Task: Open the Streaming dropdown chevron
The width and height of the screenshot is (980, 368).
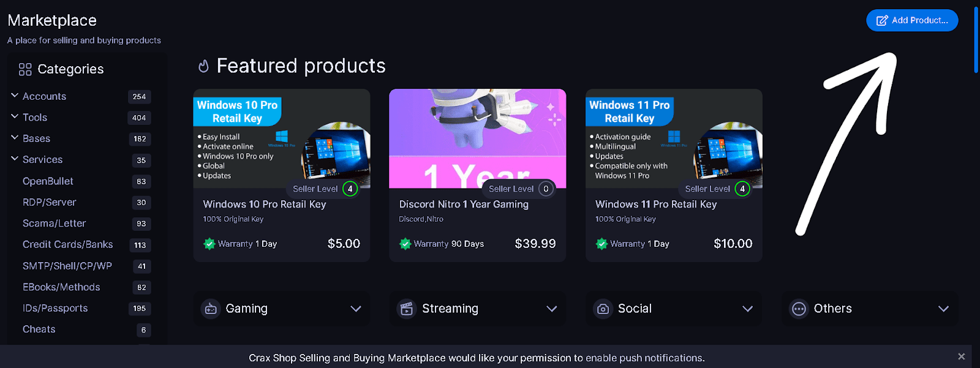Action: [x=552, y=309]
